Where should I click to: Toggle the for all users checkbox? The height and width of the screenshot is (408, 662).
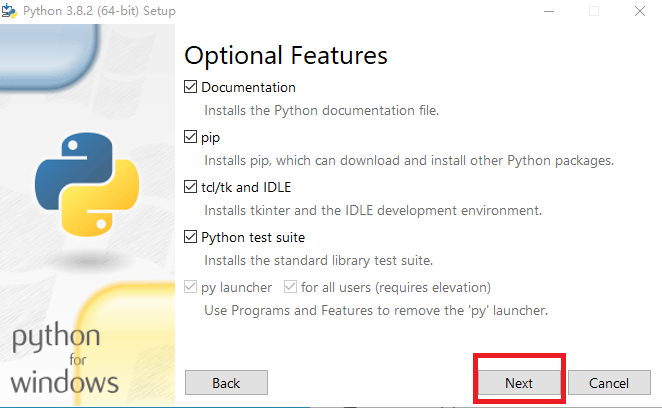click(290, 288)
